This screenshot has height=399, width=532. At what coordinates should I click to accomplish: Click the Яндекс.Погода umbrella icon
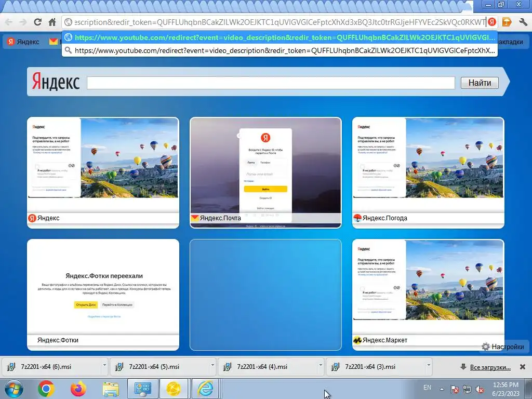tap(357, 218)
